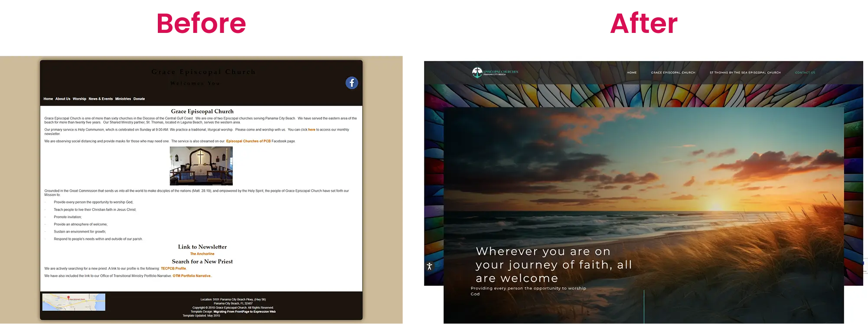This screenshot has width=868, height=324.
Task: Click the Facebook icon in old site header
Action: click(352, 83)
